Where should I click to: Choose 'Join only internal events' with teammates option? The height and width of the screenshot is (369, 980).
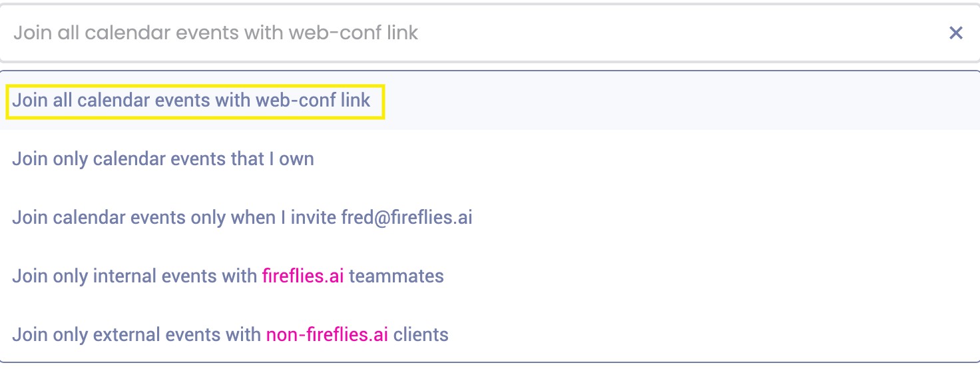(490, 276)
